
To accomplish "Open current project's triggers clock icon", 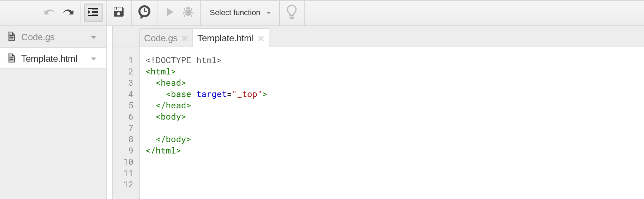I will click(x=144, y=12).
